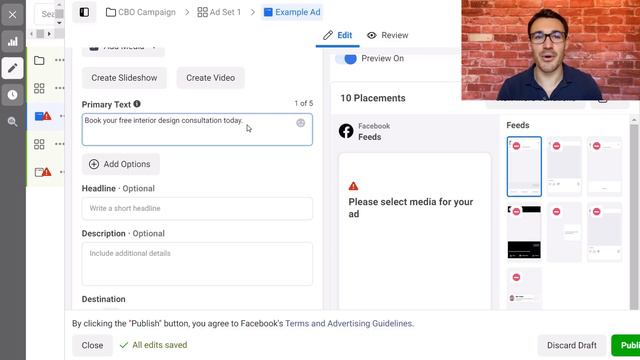The width and height of the screenshot is (640, 360).
Task: Switch to the Edit tab
Action: tap(338, 36)
